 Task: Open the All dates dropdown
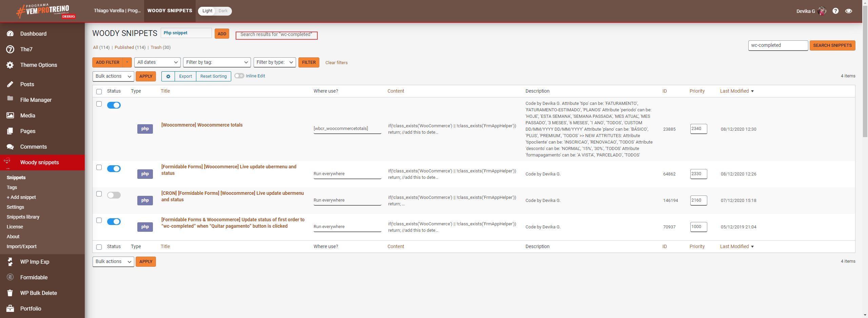pos(157,62)
